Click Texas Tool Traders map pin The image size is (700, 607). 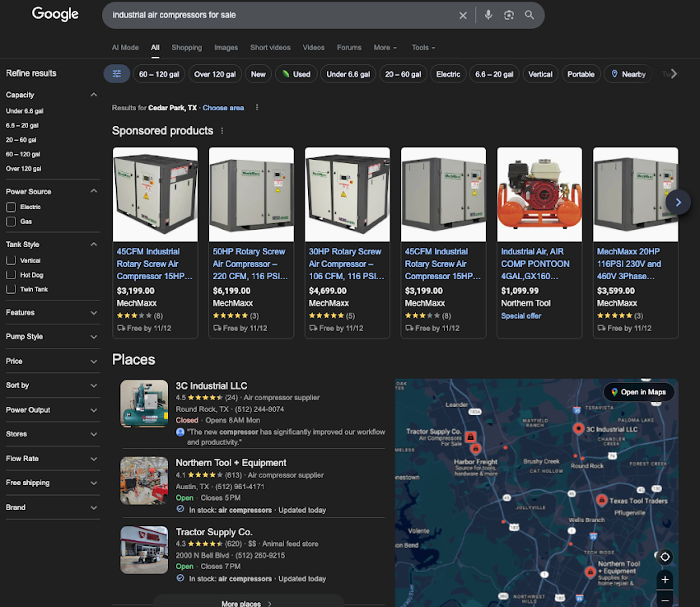pyautogui.click(x=601, y=499)
